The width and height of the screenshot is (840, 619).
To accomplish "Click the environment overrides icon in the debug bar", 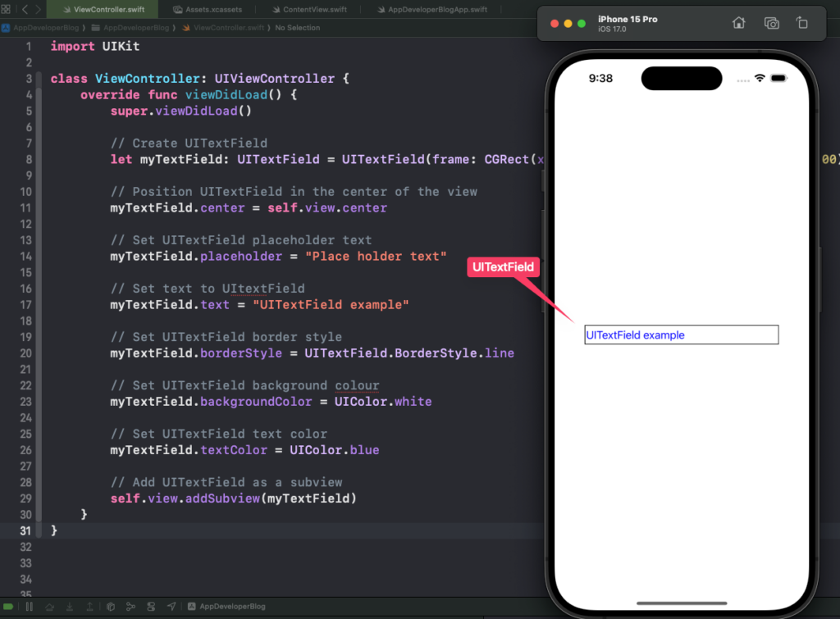I will 150,608.
